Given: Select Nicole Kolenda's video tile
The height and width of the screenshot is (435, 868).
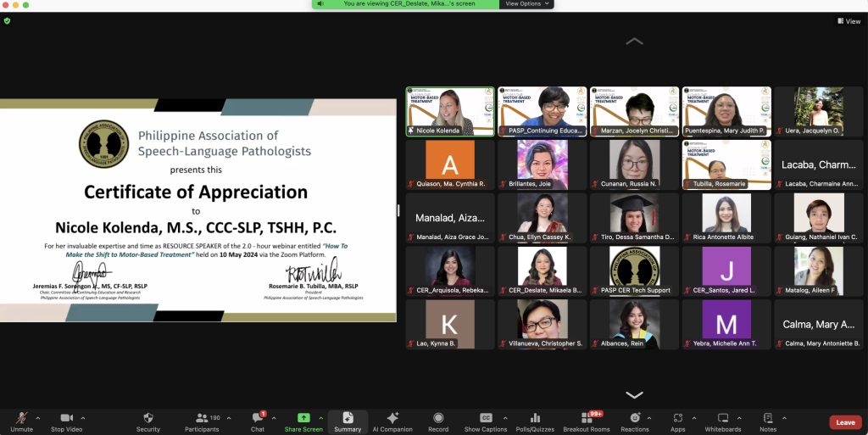Looking at the screenshot, I should [450, 111].
